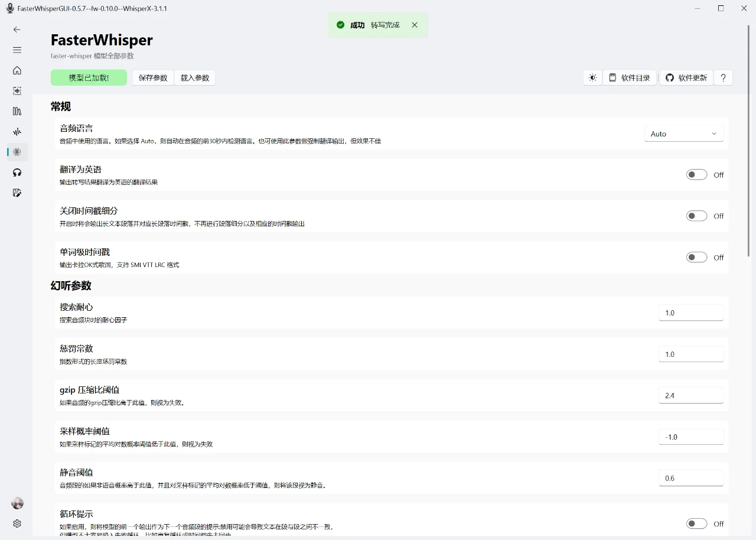This screenshot has width=756, height=540.
Task: Open settings via the gear icon
Action: click(x=17, y=523)
